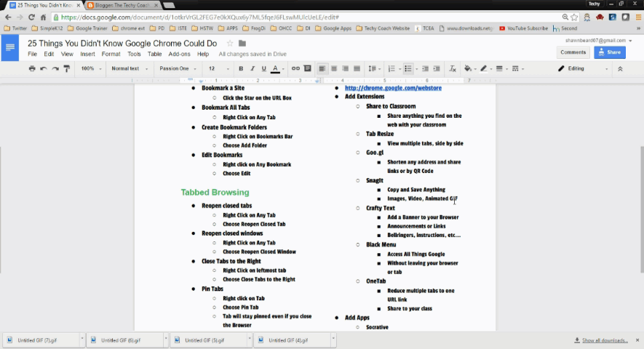The width and height of the screenshot is (644, 349).
Task: Open the chrome.google.com/webstore link
Action: click(393, 88)
